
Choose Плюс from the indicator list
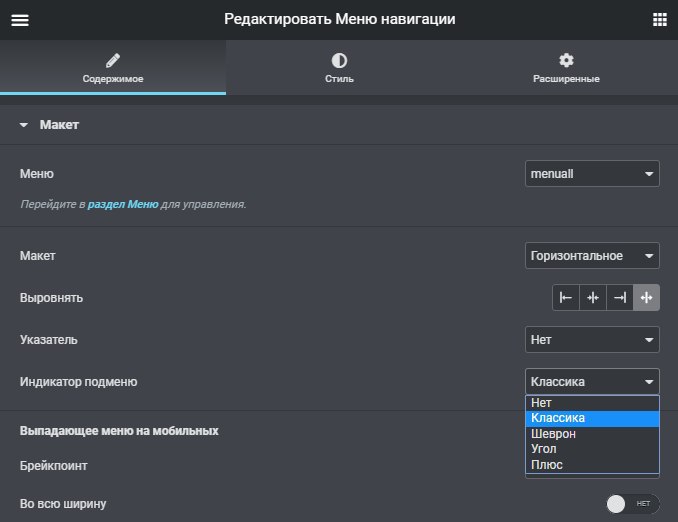click(592, 465)
